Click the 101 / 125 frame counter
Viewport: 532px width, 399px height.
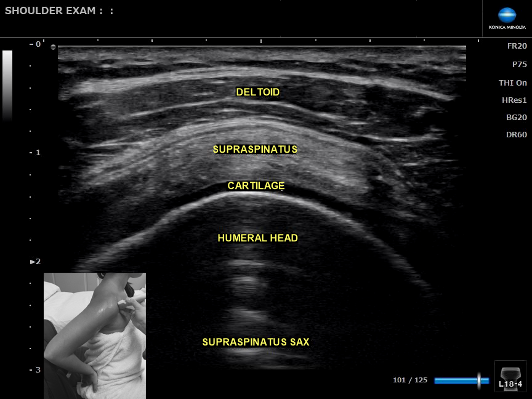pos(409,380)
